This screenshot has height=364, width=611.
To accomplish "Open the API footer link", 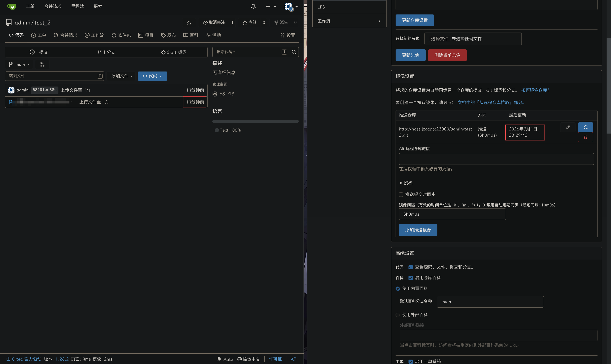I will point(294,359).
